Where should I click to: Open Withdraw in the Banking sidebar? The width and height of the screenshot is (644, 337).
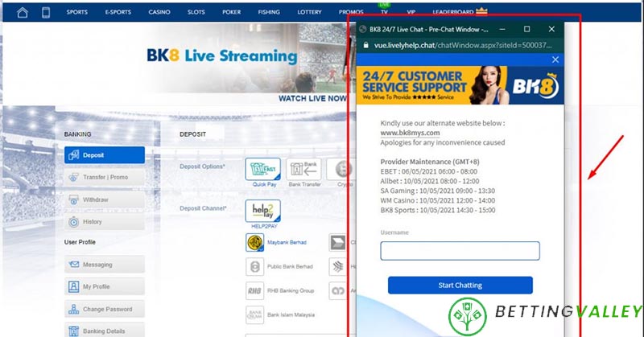[x=105, y=200]
